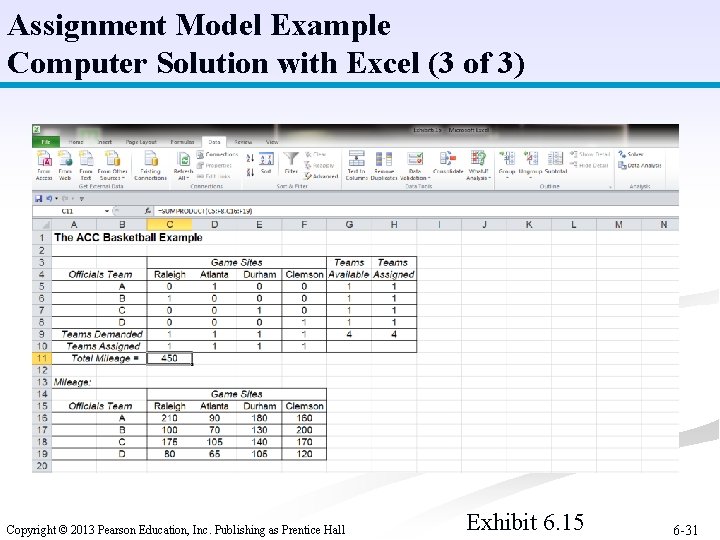Image resolution: width=720 pixels, height=540 pixels.
Task: Click the 'Teams Assigned' row label
Action: [103, 346]
